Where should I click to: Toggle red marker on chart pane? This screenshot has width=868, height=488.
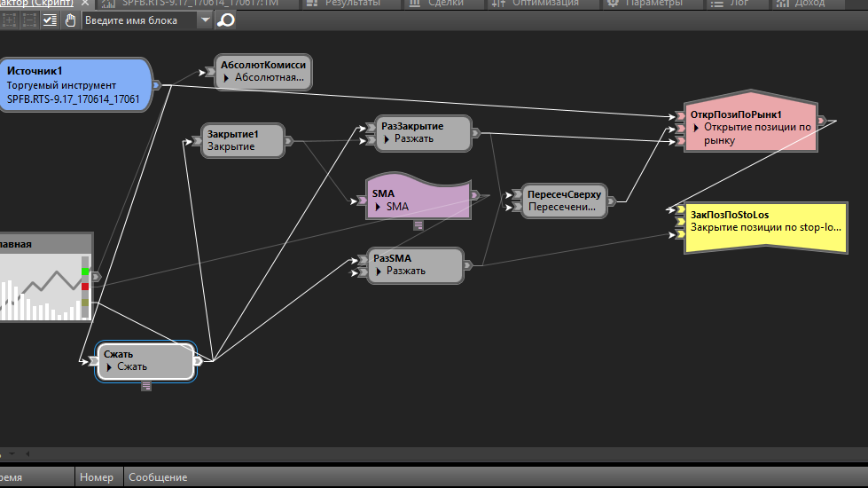[x=85, y=287]
